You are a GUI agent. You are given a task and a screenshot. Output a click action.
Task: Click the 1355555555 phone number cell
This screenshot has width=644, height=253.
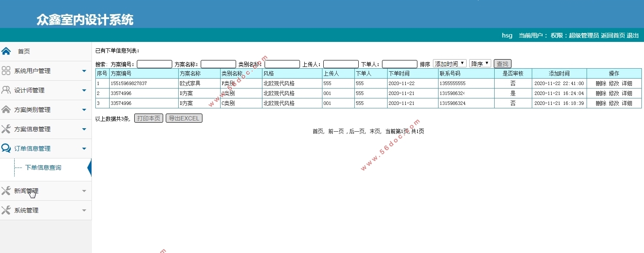pos(466,83)
